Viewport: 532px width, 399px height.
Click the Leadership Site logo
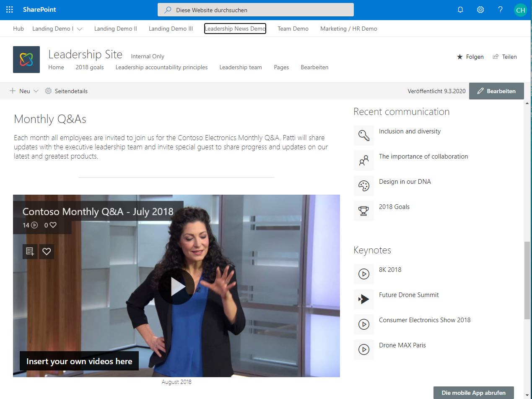tap(26, 60)
